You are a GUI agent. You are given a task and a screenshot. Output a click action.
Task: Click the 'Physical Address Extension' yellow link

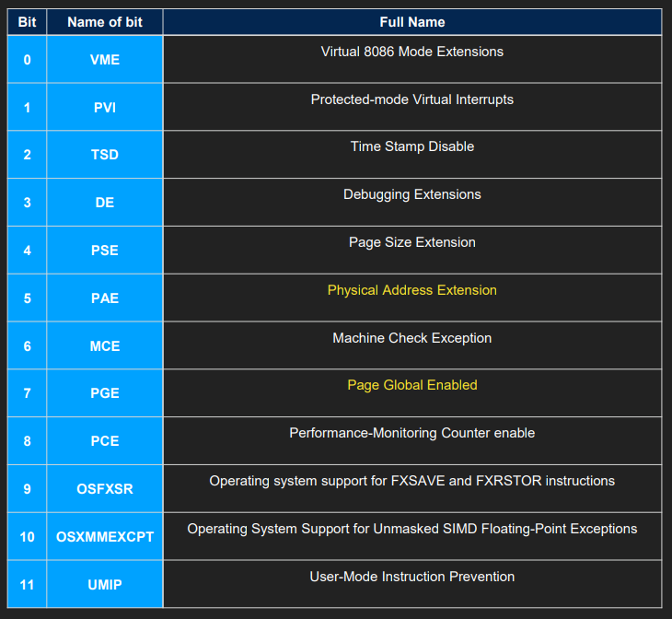411,290
